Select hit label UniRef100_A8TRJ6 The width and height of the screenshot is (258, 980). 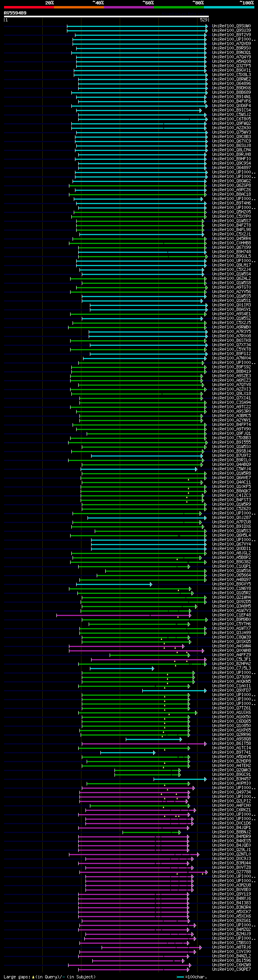point(231,947)
